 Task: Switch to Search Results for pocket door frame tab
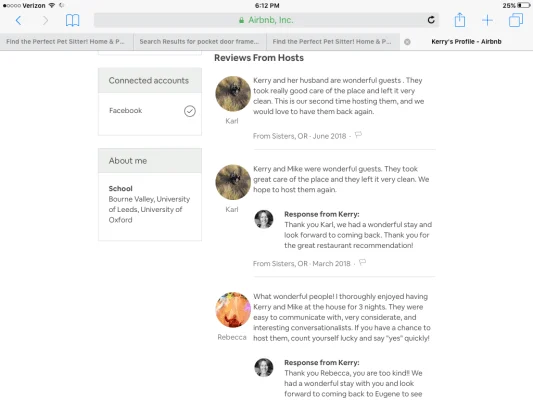point(200,42)
